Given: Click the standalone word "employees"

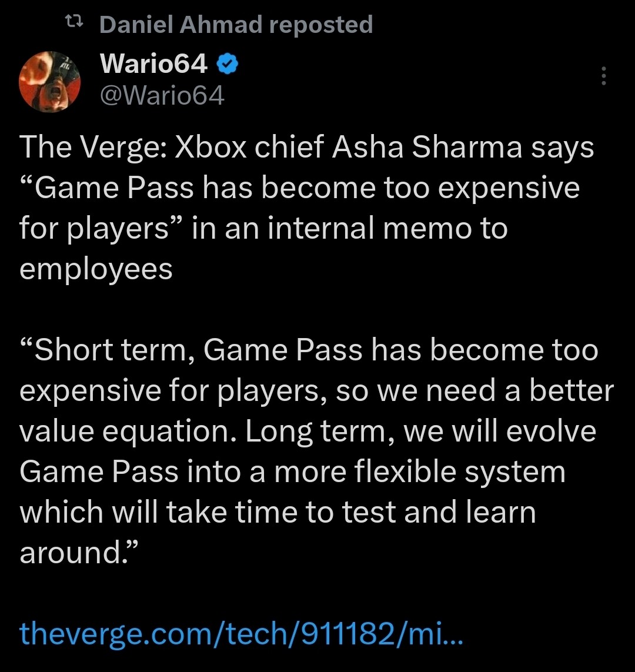Looking at the screenshot, I should point(96,269).
